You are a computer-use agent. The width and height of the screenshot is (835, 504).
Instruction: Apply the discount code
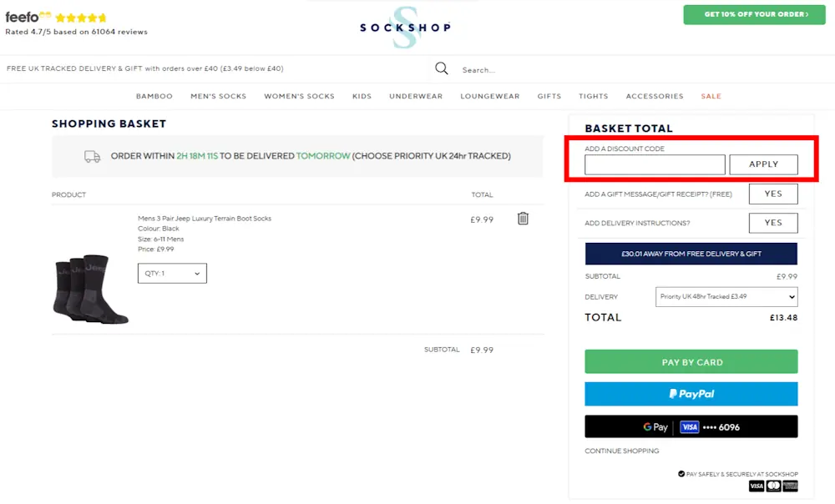(764, 164)
